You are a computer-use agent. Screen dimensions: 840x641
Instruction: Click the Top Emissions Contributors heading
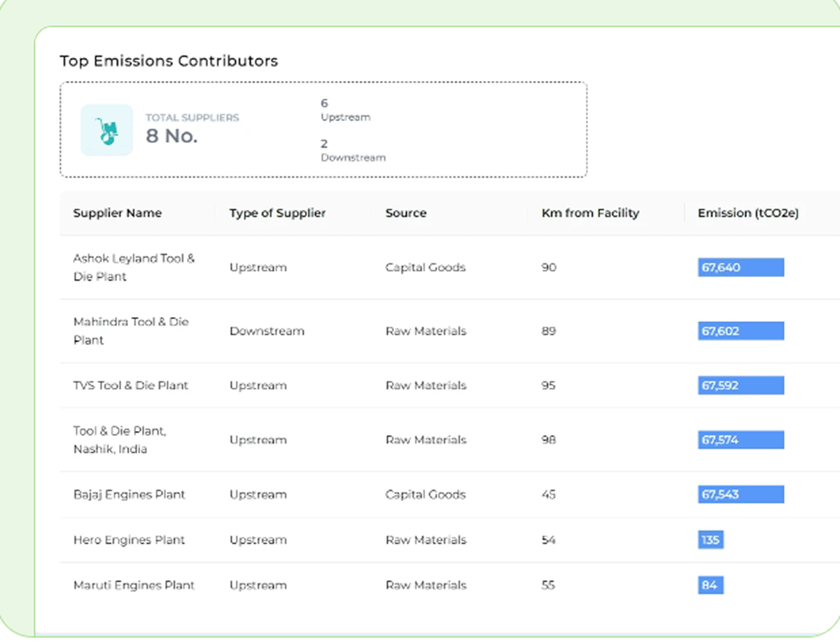(169, 61)
